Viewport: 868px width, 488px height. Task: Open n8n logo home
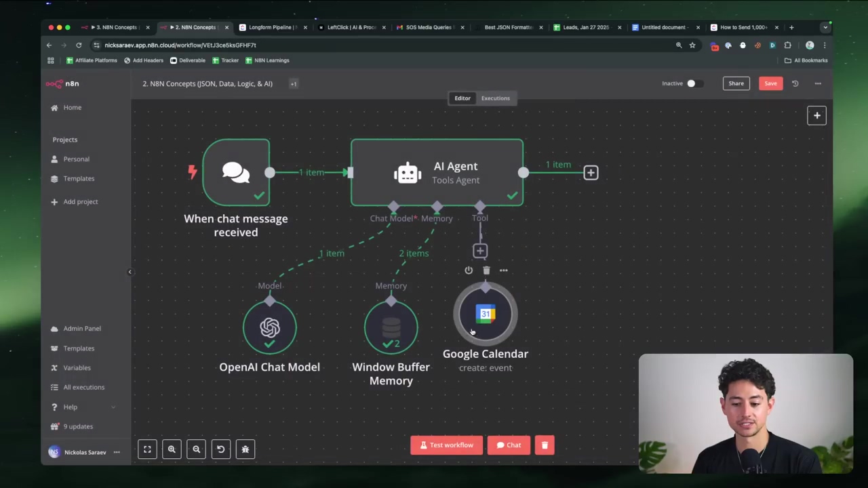pyautogui.click(x=62, y=83)
